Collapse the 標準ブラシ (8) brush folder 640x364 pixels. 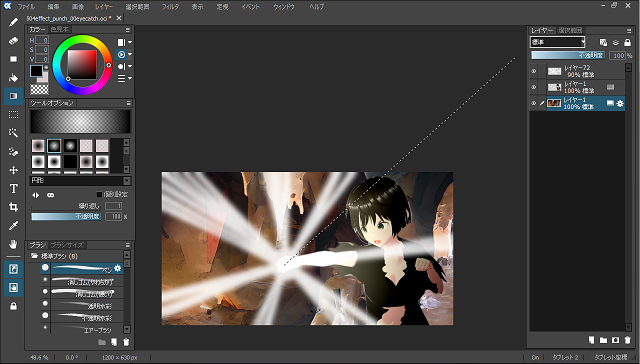pyautogui.click(x=35, y=256)
